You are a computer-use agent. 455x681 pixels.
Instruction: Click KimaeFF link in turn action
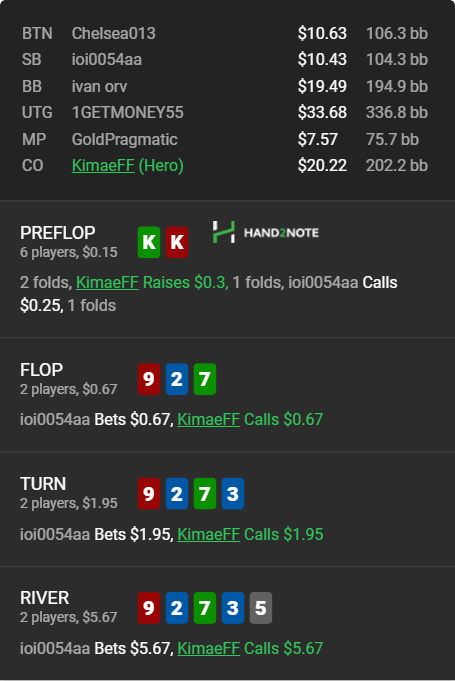pyautogui.click(x=208, y=534)
